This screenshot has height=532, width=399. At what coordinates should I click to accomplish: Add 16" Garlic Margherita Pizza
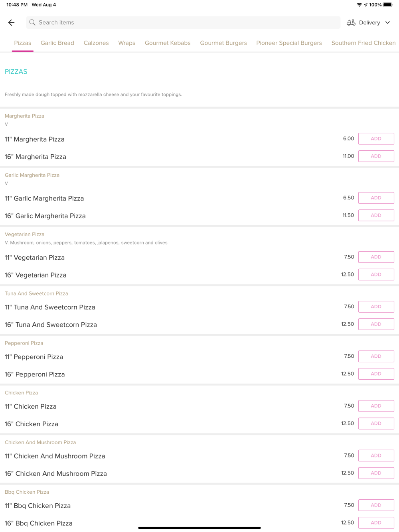click(x=376, y=215)
